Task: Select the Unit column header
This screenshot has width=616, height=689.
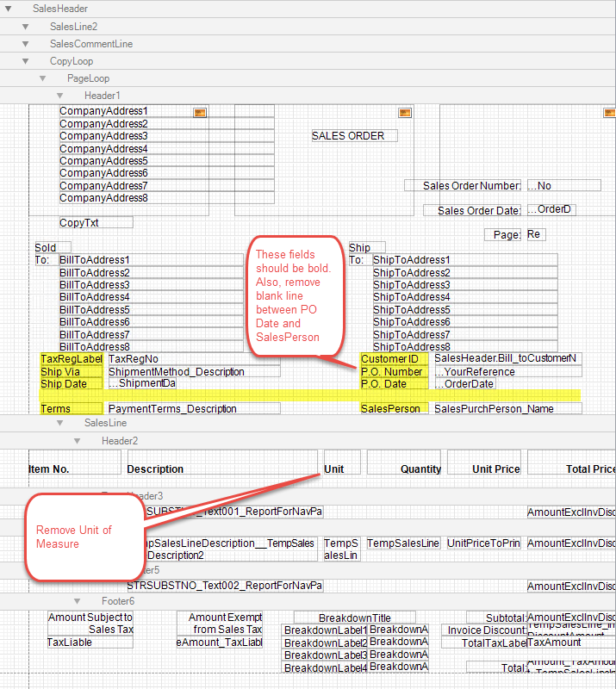Action: tap(342, 462)
